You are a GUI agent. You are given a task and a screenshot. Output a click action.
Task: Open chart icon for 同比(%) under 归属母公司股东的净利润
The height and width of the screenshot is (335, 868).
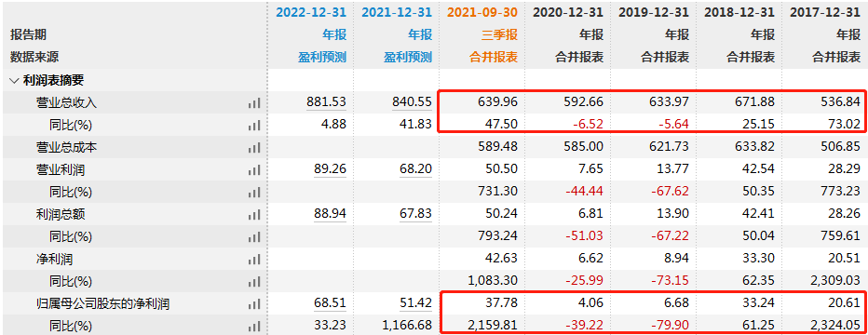(x=254, y=326)
